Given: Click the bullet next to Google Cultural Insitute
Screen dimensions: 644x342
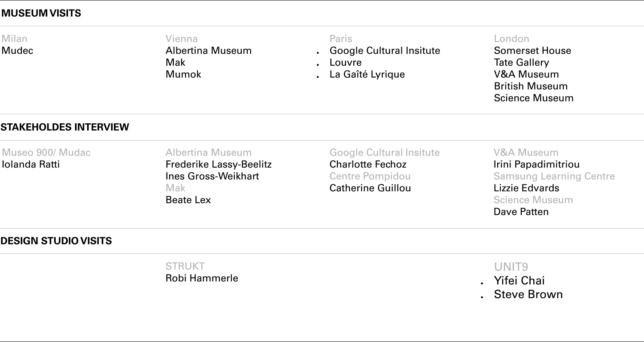Looking at the screenshot, I should point(318,53).
